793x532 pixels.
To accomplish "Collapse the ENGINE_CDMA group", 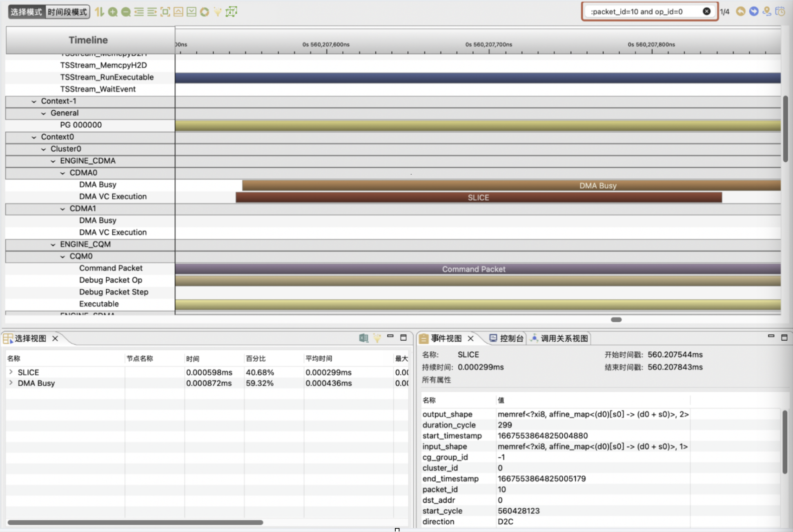I will 53,161.
